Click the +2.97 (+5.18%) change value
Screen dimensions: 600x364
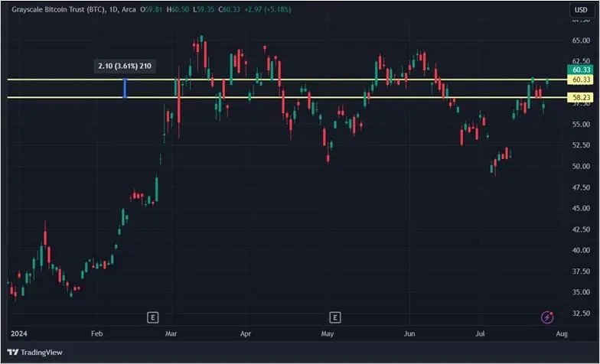click(267, 9)
